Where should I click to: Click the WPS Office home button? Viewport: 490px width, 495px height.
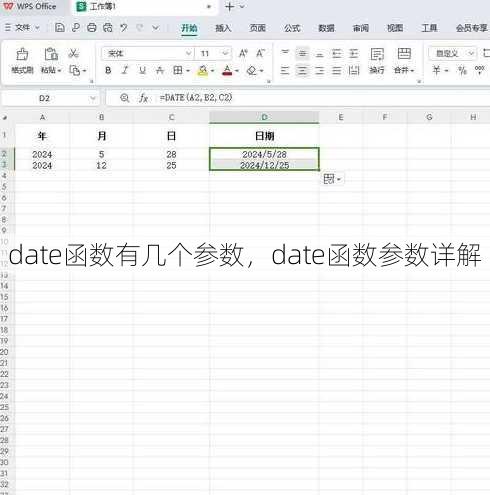coord(30,6)
